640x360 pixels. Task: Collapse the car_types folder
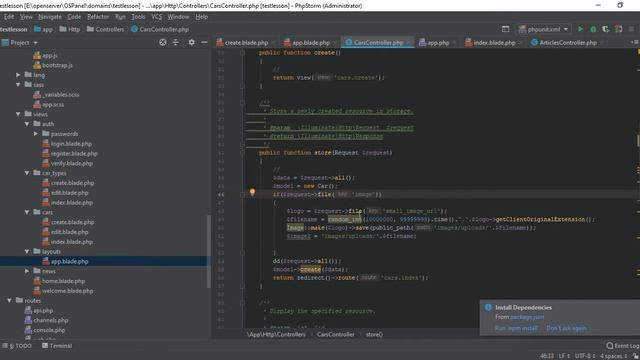[x=27, y=173]
